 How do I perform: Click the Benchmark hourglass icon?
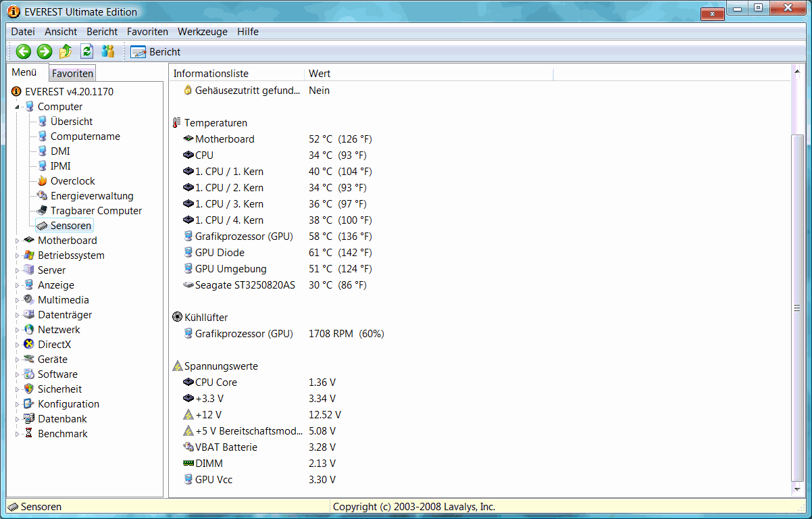(29, 434)
